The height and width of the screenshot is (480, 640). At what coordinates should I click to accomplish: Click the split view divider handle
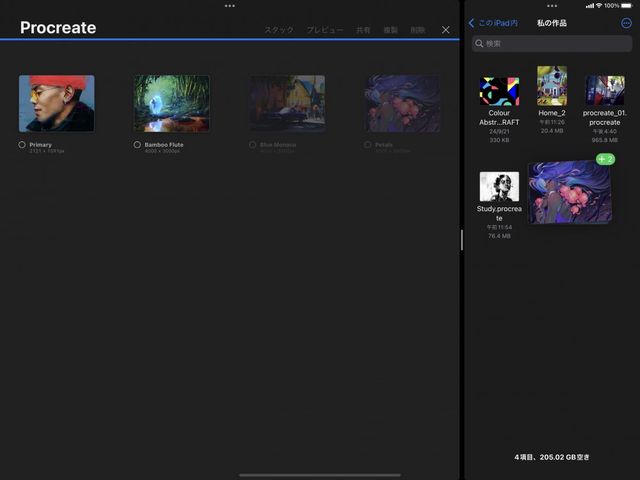click(x=462, y=240)
